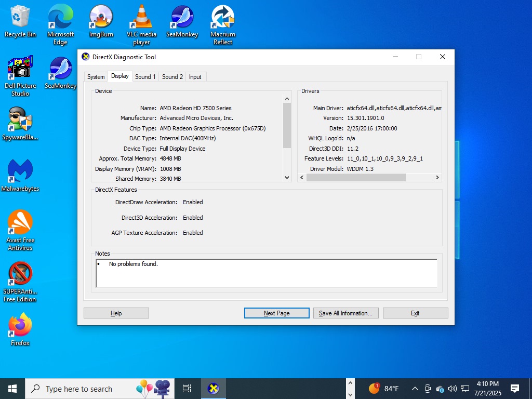Launch Microsoft Edge from the desktop
532x399 pixels.
click(60, 24)
